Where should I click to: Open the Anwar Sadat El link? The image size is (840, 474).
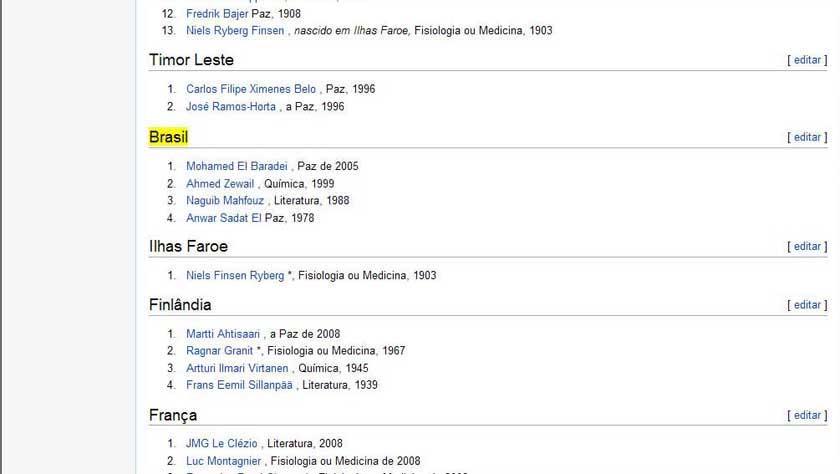(223, 218)
